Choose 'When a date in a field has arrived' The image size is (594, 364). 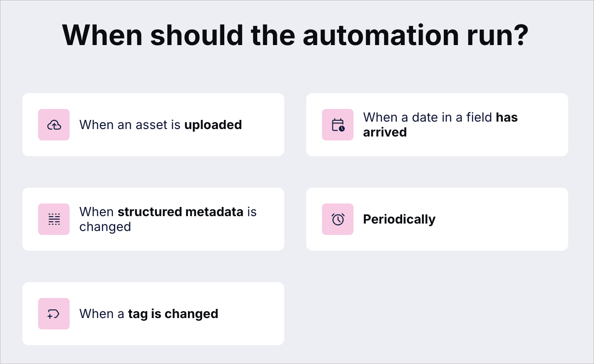(437, 125)
